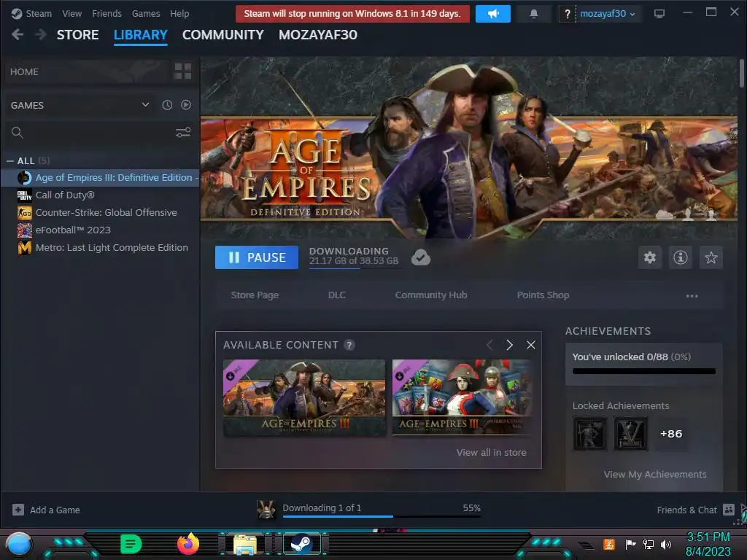Add game to favorites star
The height and width of the screenshot is (560, 747).
click(711, 257)
